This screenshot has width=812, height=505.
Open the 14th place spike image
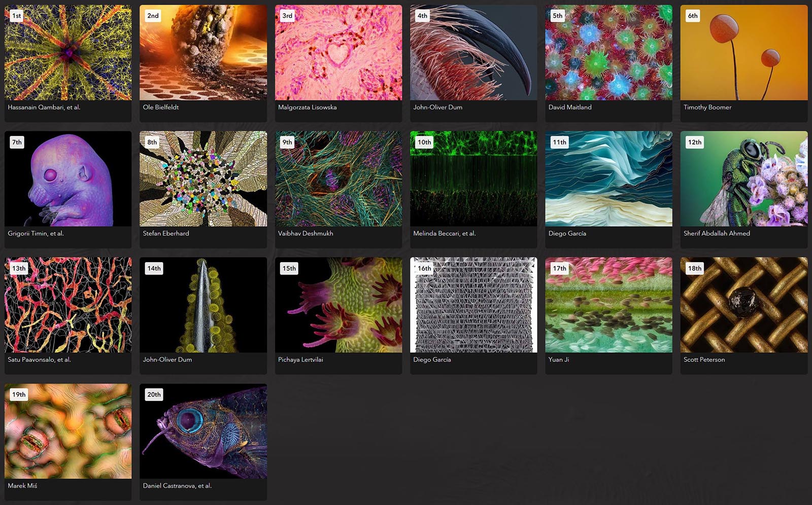click(203, 305)
